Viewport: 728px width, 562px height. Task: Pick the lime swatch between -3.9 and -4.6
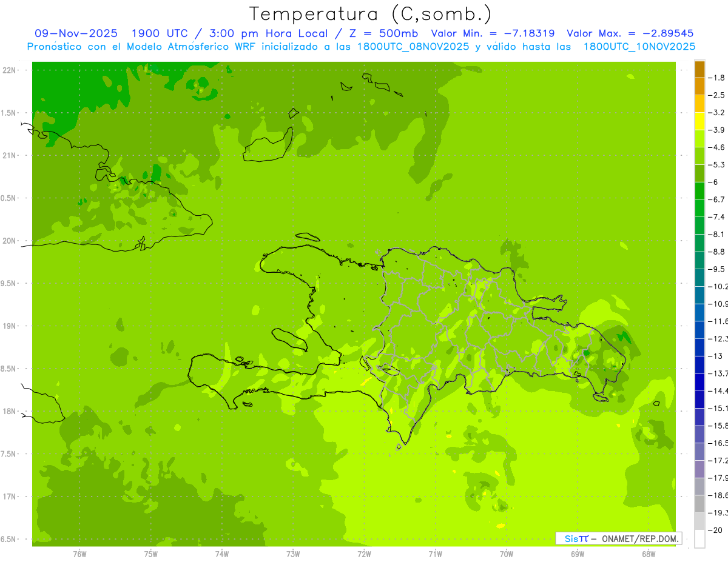tap(699, 139)
